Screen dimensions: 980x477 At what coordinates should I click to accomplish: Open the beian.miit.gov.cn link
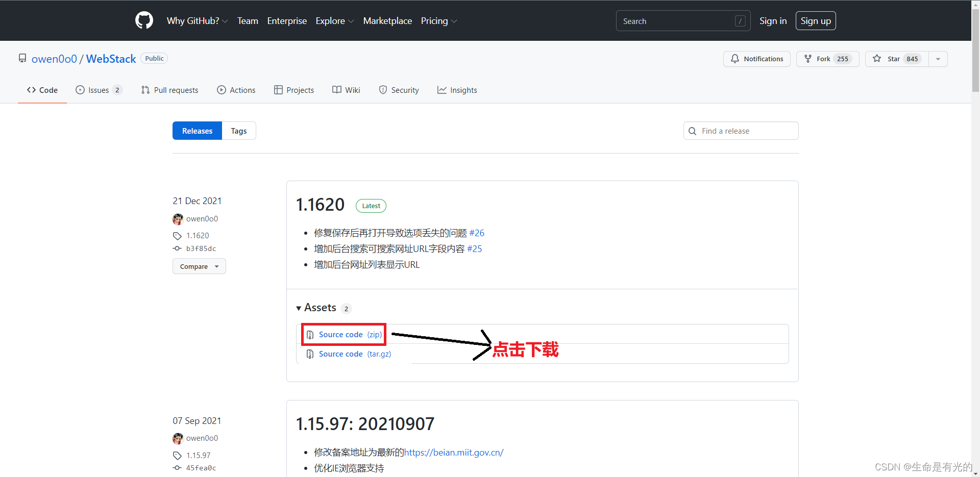454,453
